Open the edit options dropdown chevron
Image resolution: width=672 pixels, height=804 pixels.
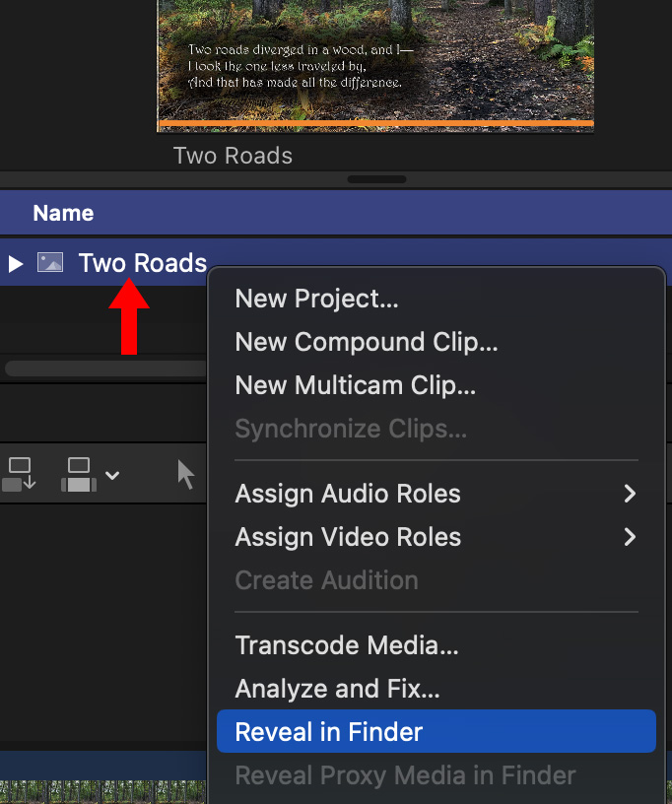[112, 475]
